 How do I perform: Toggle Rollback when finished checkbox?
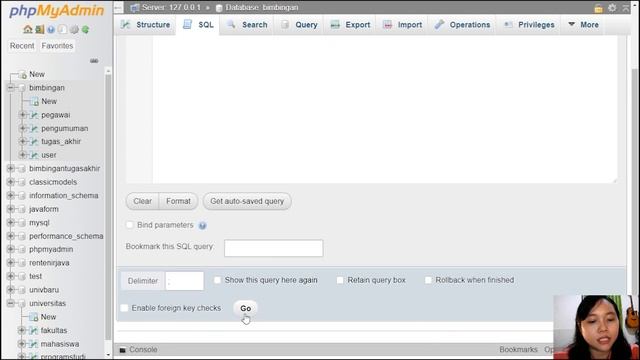pos(428,280)
